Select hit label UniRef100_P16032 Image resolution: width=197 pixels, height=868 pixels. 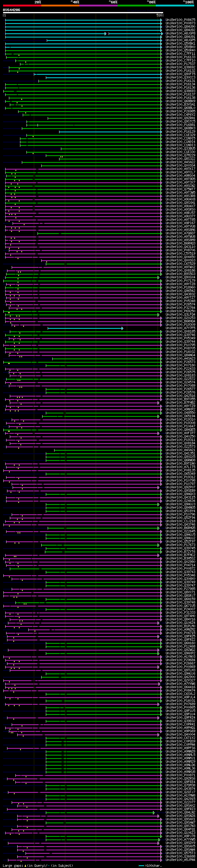[180, 352]
